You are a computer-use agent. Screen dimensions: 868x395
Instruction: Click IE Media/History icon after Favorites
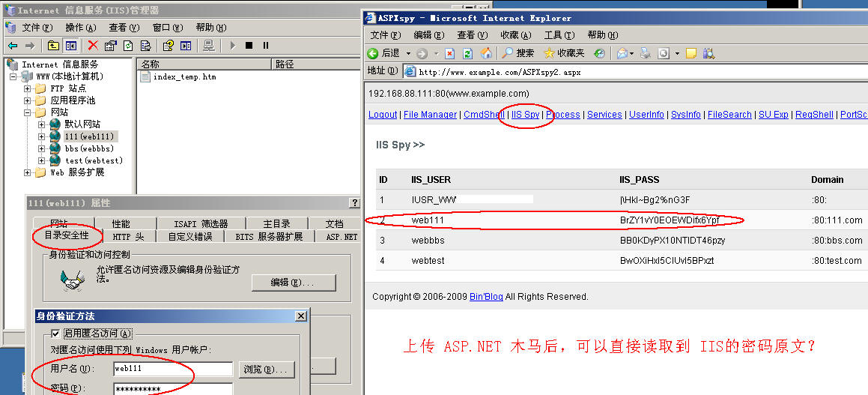(600, 53)
